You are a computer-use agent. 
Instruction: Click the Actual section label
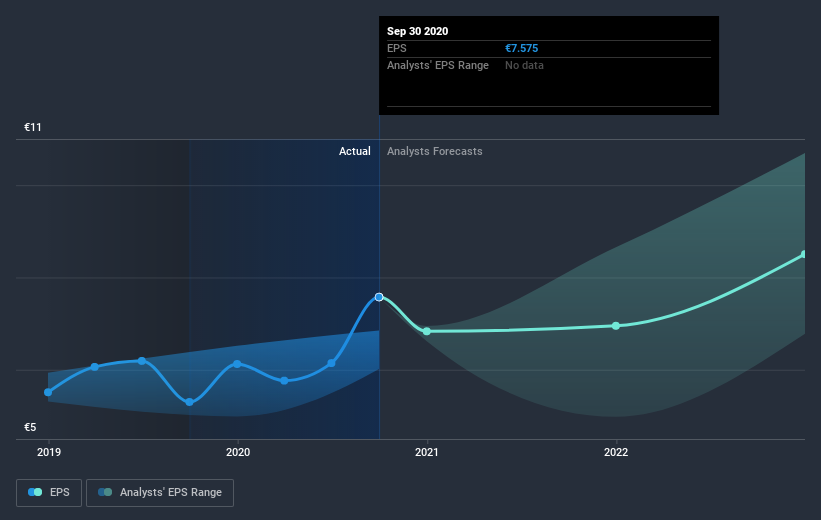pyautogui.click(x=354, y=151)
